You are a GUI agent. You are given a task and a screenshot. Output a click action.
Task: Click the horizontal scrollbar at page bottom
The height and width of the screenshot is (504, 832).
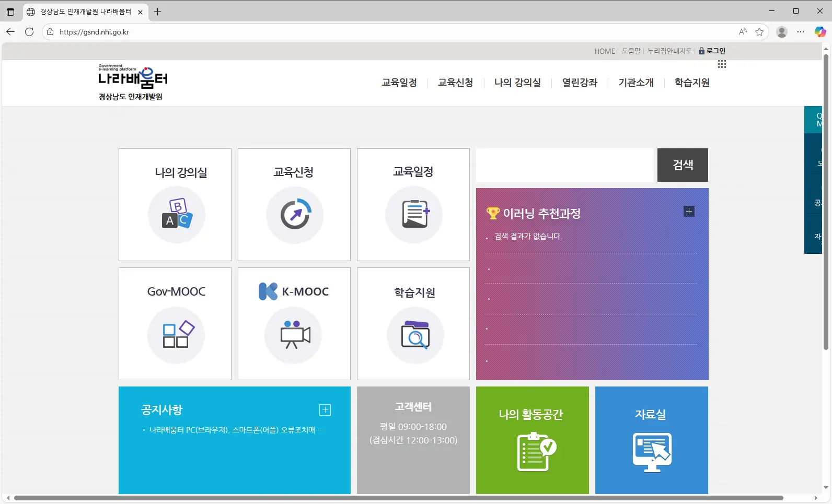[398, 498]
